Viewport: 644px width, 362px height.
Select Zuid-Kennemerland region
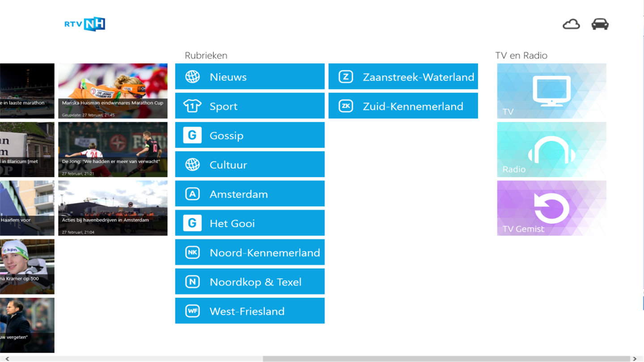coord(403,106)
